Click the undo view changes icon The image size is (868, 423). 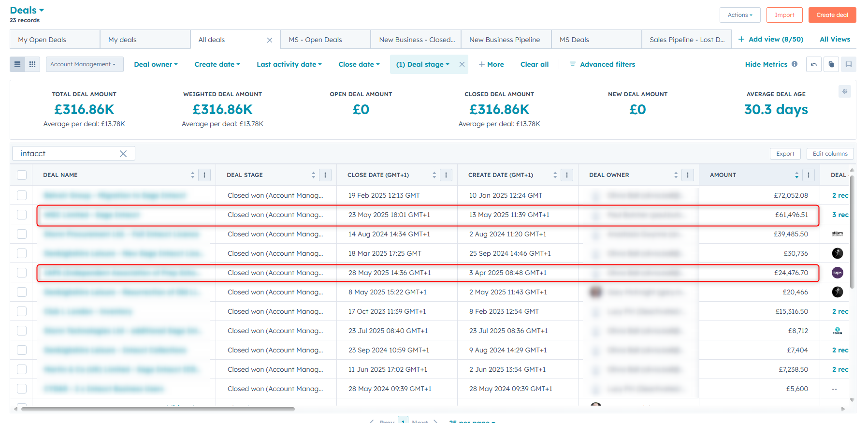point(814,64)
